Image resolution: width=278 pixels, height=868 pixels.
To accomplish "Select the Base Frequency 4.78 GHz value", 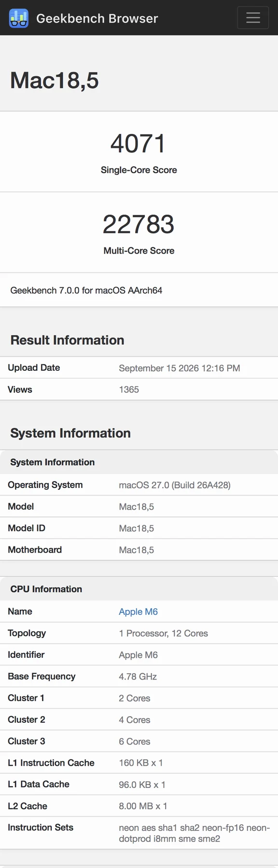I will (x=138, y=677).
